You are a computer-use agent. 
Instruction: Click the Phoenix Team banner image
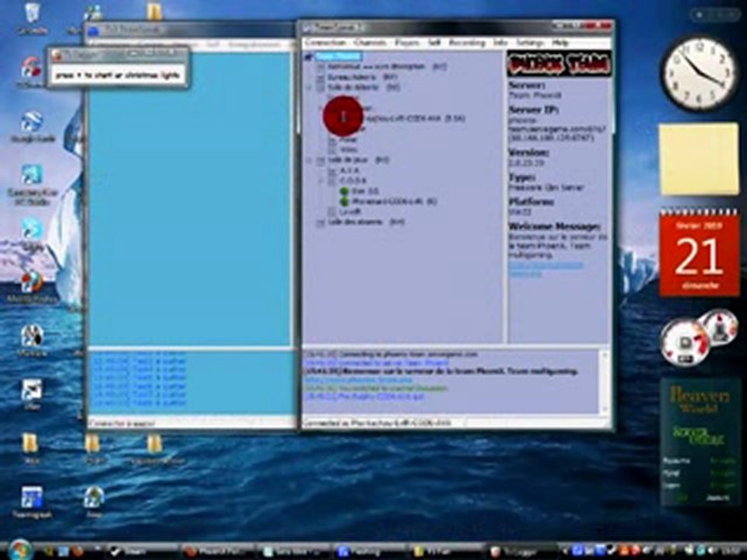point(559,64)
